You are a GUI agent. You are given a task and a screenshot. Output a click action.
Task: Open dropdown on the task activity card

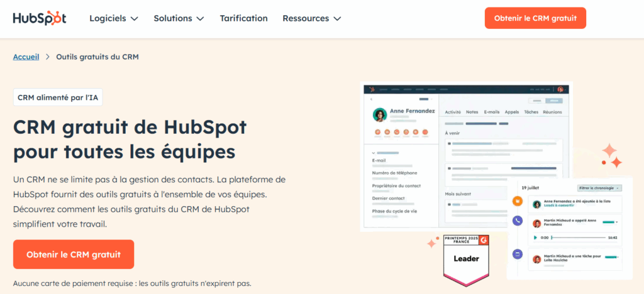click(x=618, y=257)
